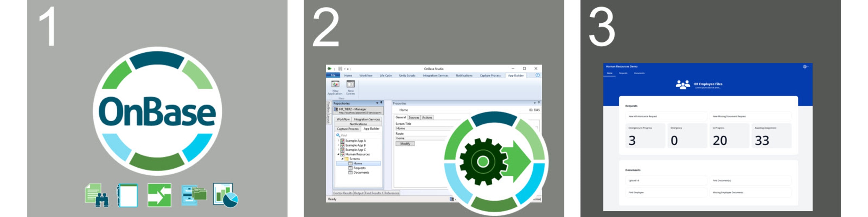The width and height of the screenshot is (868, 217).
Task: Click the filing cabinet folders icon
Action: coord(194,195)
